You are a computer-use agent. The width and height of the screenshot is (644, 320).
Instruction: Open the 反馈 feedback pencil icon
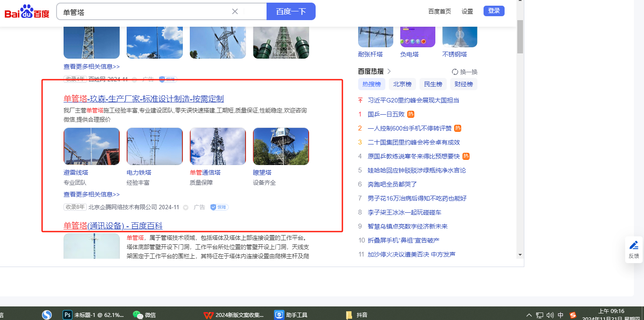pyautogui.click(x=634, y=245)
